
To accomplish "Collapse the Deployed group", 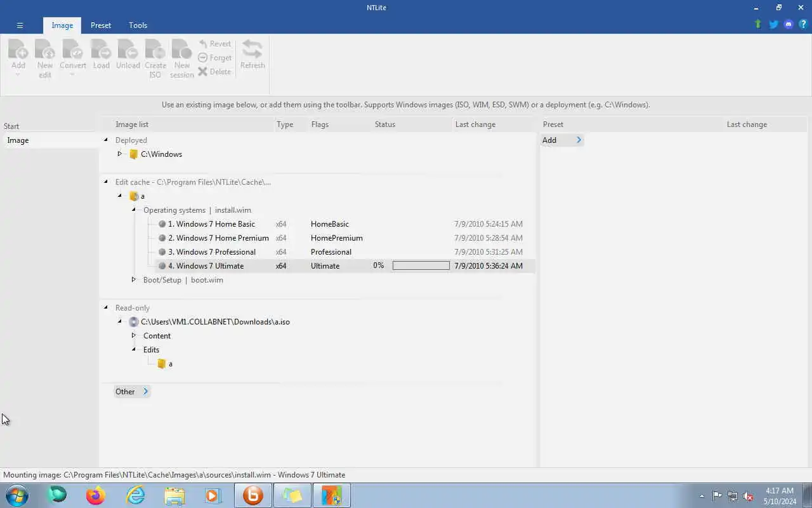I will point(106,140).
